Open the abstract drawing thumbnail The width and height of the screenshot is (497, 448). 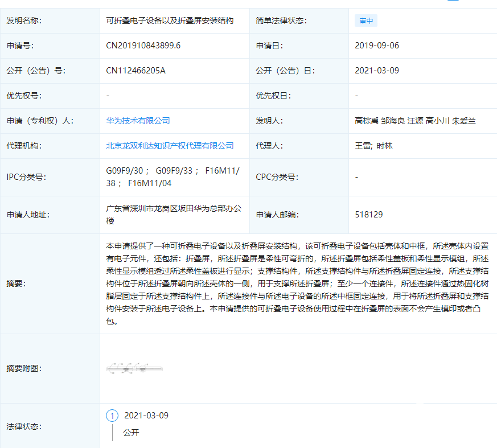[x=134, y=368]
